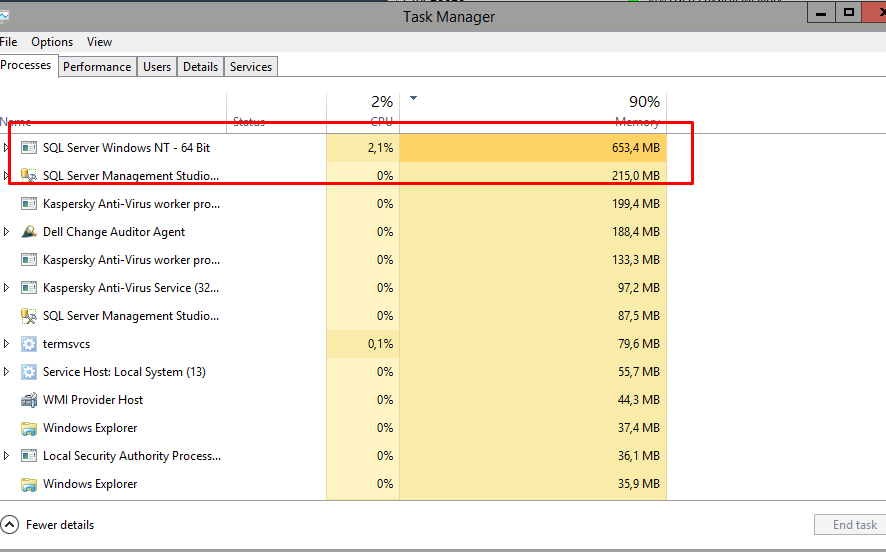Expand the termsvcs process group
Image resolution: width=886 pixels, height=552 pixels.
(6, 344)
